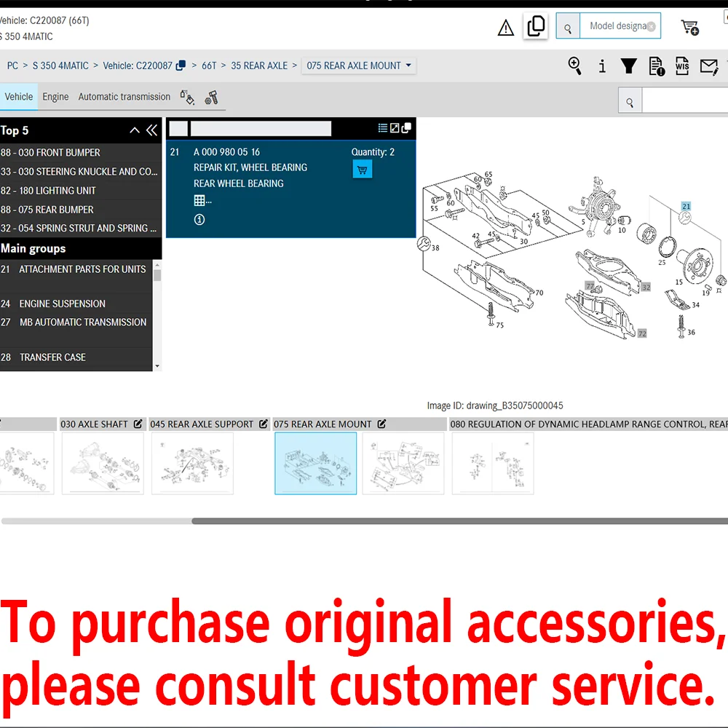Click the Model designation input field
This screenshot has width=728, height=728.
click(x=620, y=26)
